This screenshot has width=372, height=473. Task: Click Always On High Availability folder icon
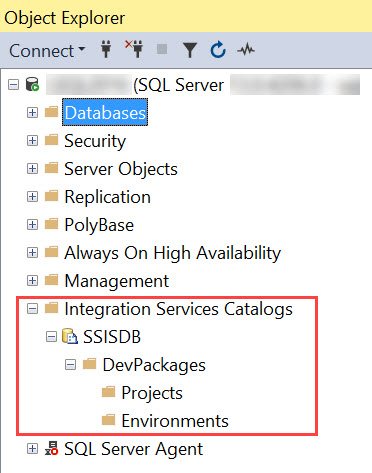[x=51, y=252]
